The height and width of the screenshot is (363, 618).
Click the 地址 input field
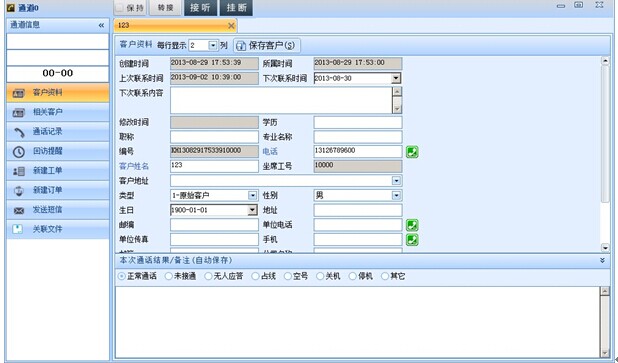[x=358, y=210]
